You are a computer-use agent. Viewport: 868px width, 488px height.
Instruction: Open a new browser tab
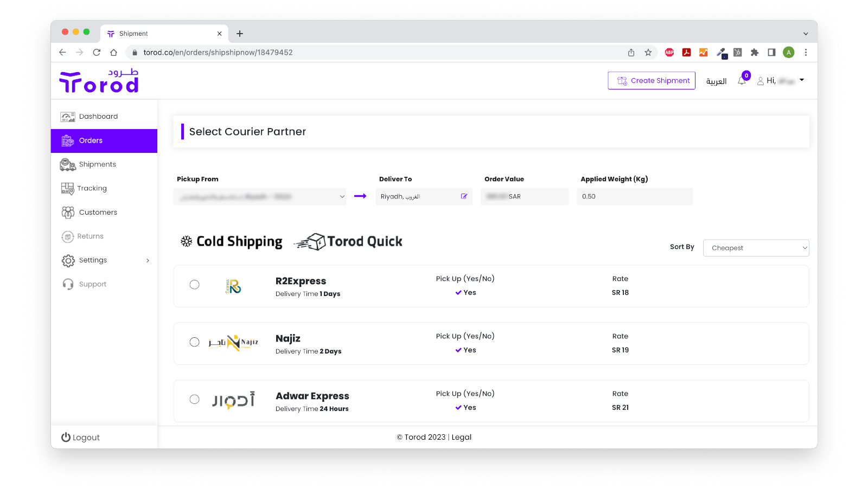240,34
